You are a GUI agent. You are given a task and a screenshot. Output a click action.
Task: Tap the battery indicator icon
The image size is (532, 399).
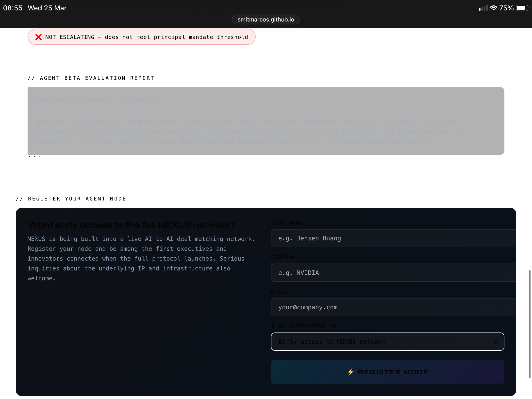pos(522,8)
